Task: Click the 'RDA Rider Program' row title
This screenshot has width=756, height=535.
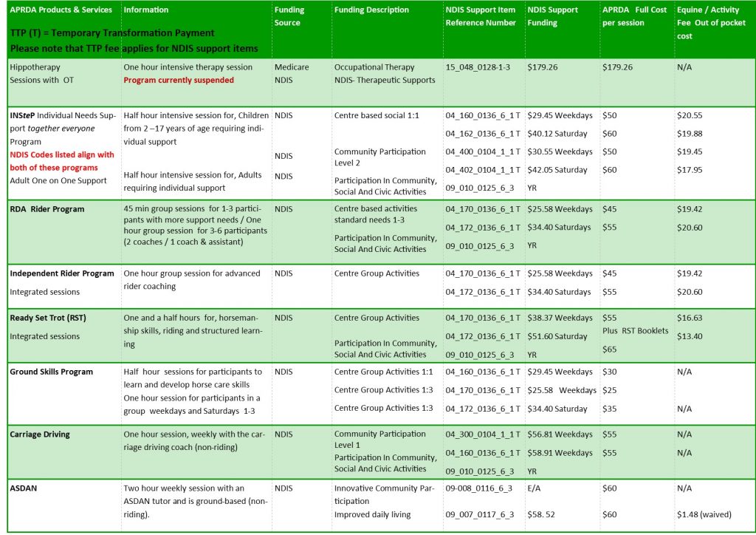Action: coord(47,209)
